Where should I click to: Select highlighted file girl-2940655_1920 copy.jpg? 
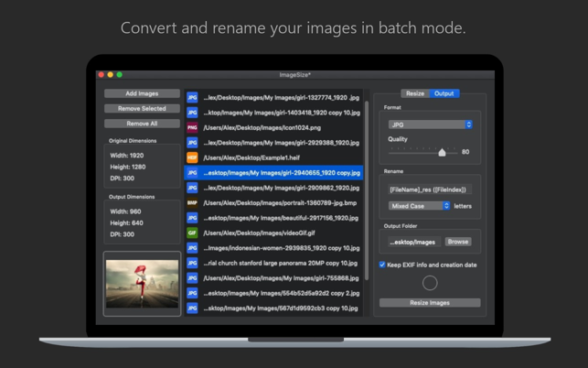(x=273, y=173)
